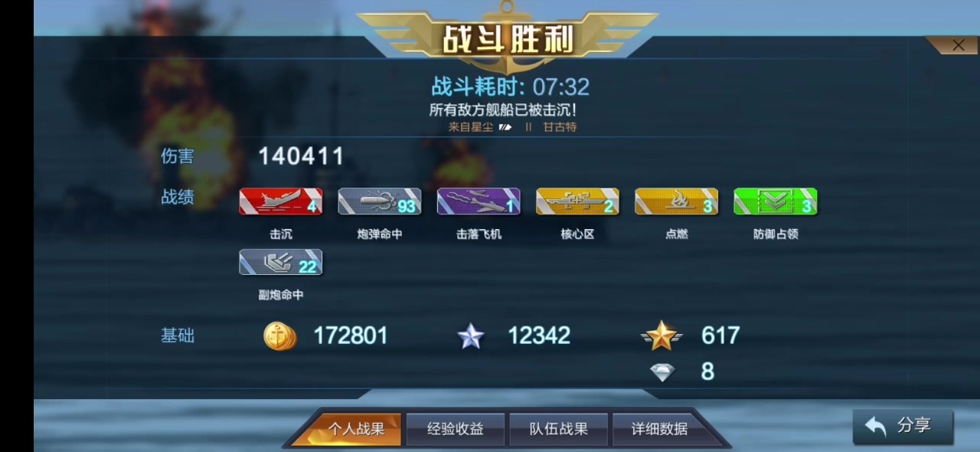The width and height of the screenshot is (980, 452).
Task: Click the 战斗胜利 victory banner
Action: point(508,40)
